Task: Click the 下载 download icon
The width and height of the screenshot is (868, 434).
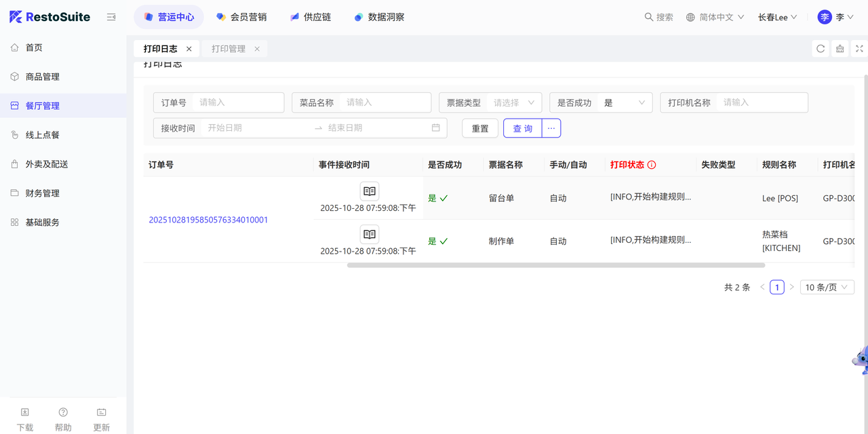Action: pyautogui.click(x=25, y=412)
